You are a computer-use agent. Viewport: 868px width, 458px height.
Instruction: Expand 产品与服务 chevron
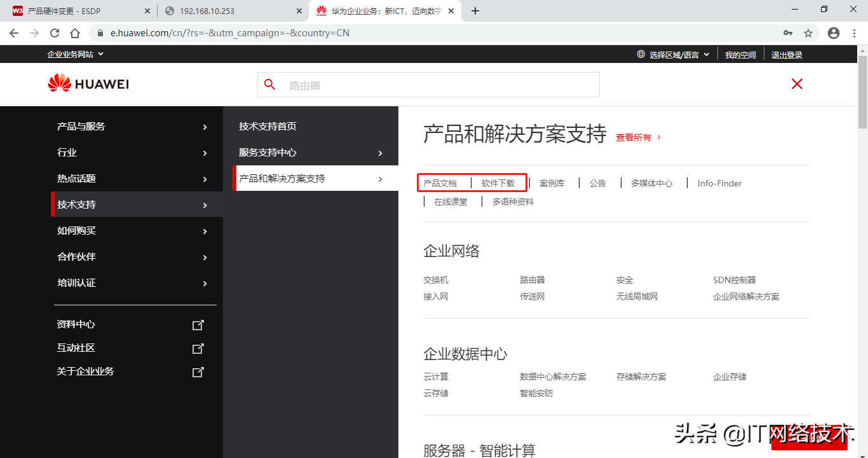click(205, 127)
